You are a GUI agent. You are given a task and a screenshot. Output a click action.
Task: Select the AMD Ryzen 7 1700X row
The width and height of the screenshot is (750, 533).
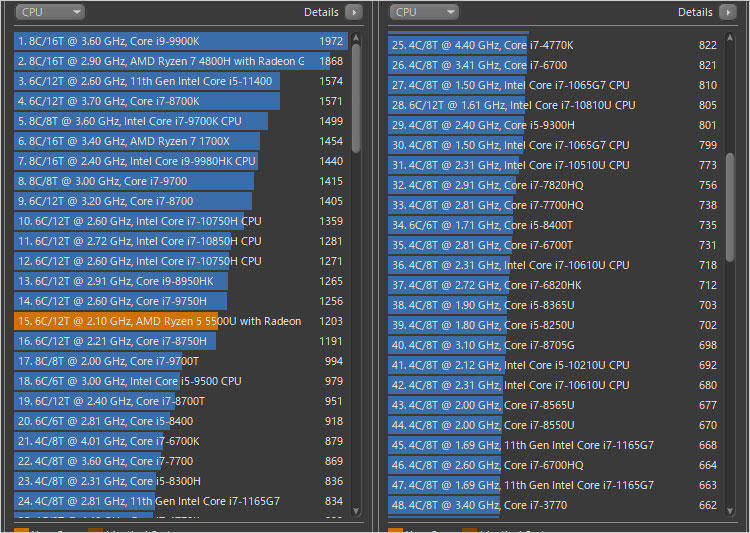click(181, 141)
